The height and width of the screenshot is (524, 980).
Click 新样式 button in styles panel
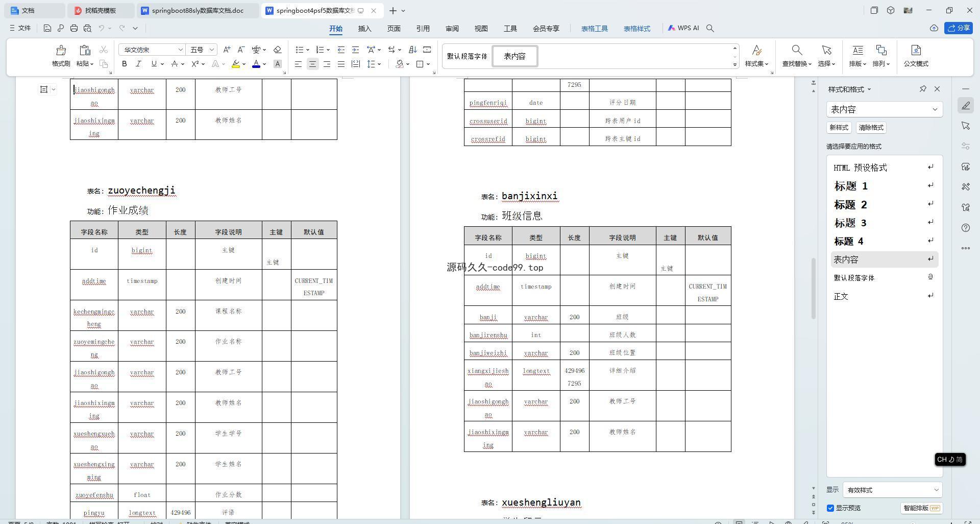point(839,128)
